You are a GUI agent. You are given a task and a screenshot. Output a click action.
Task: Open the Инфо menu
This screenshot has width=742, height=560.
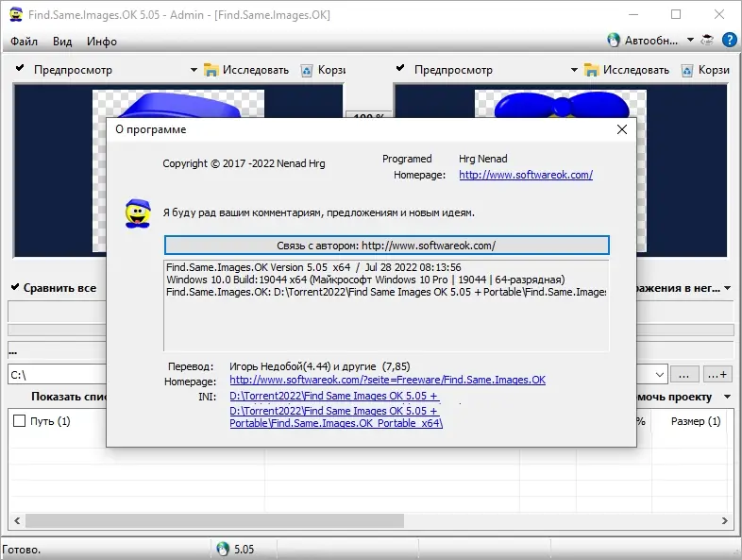pos(101,42)
